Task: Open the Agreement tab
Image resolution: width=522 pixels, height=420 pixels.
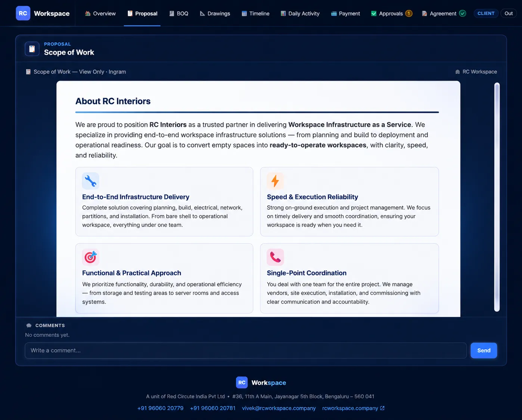Action: click(444, 13)
